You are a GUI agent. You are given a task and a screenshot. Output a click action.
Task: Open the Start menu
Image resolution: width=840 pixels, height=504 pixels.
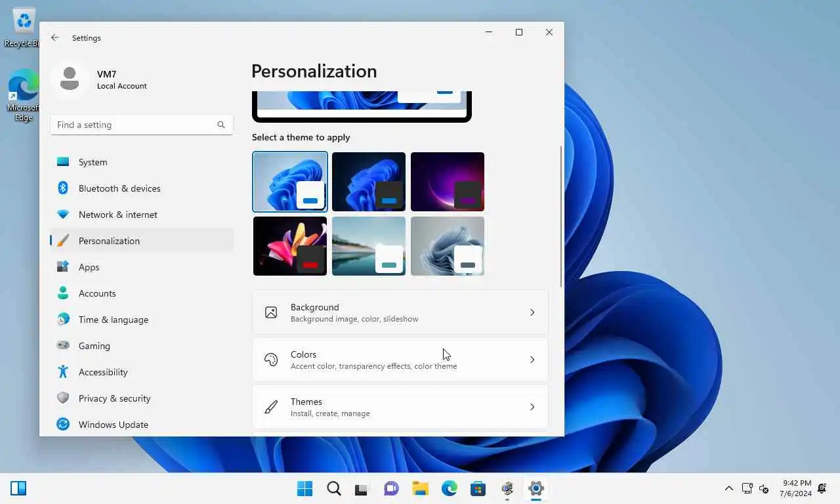(304, 488)
